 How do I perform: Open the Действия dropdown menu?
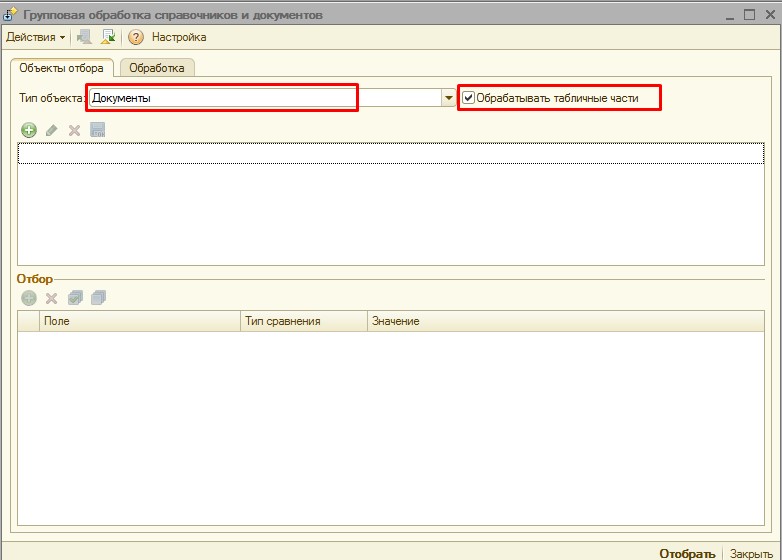(35, 37)
